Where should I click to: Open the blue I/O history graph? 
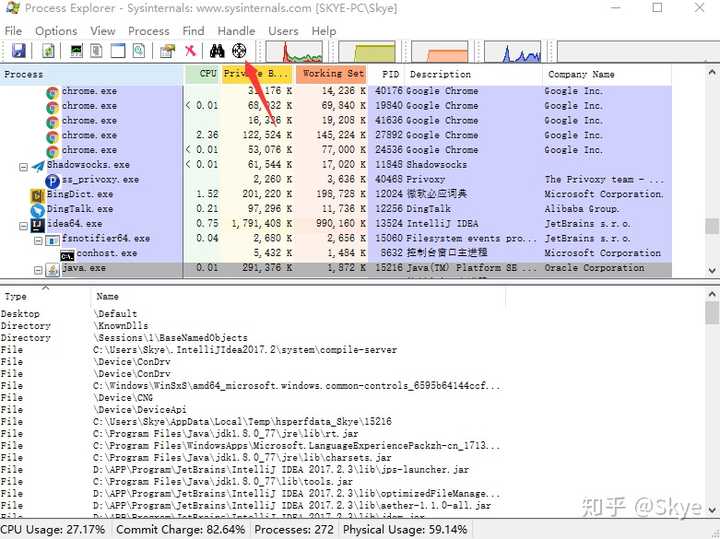pos(513,51)
